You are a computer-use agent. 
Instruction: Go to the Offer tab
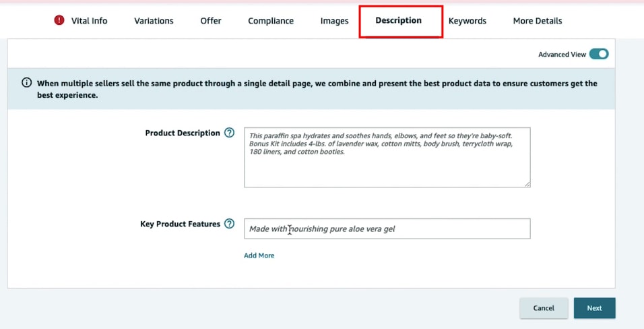211,21
